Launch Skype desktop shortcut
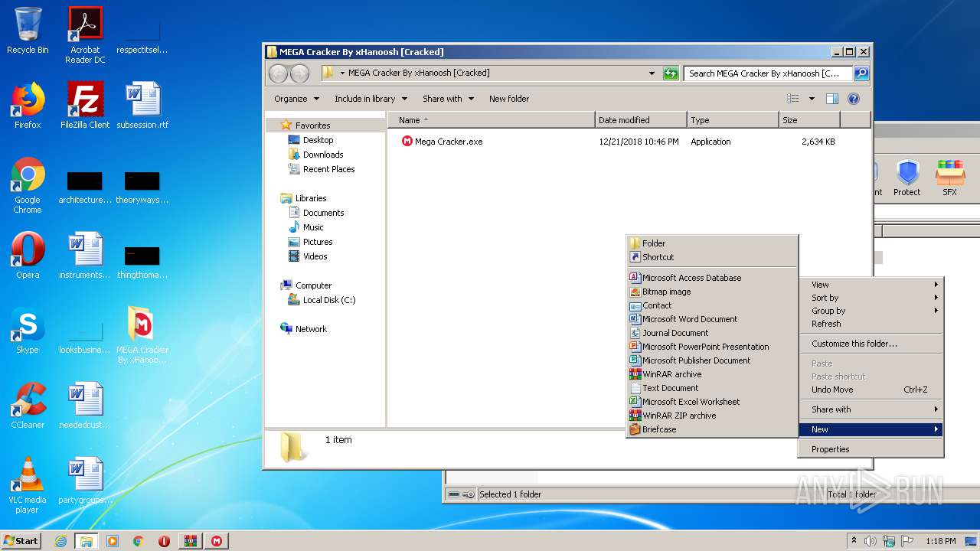This screenshot has width=980, height=551. click(x=28, y=331)
